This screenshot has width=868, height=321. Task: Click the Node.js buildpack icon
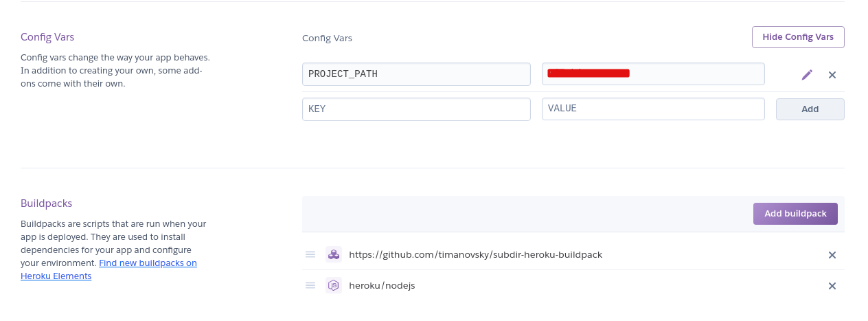tap(333, 285)
